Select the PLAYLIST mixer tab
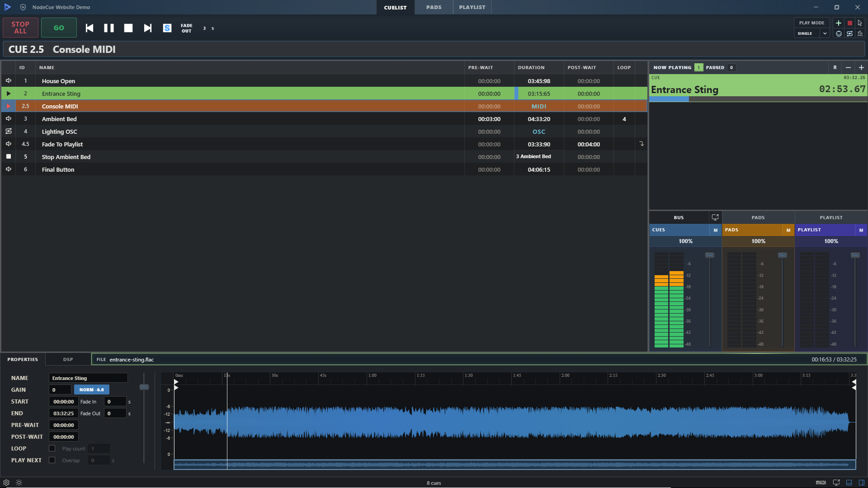 coord(831,217)
